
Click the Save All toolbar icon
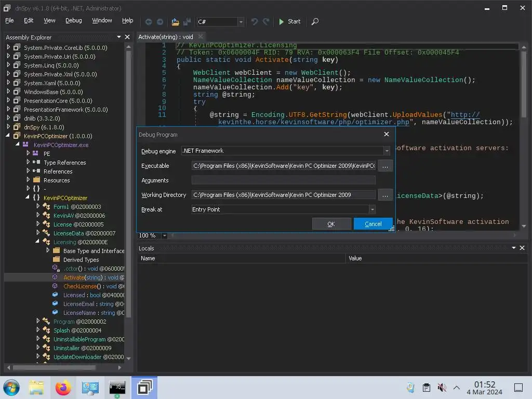[187, 22]
